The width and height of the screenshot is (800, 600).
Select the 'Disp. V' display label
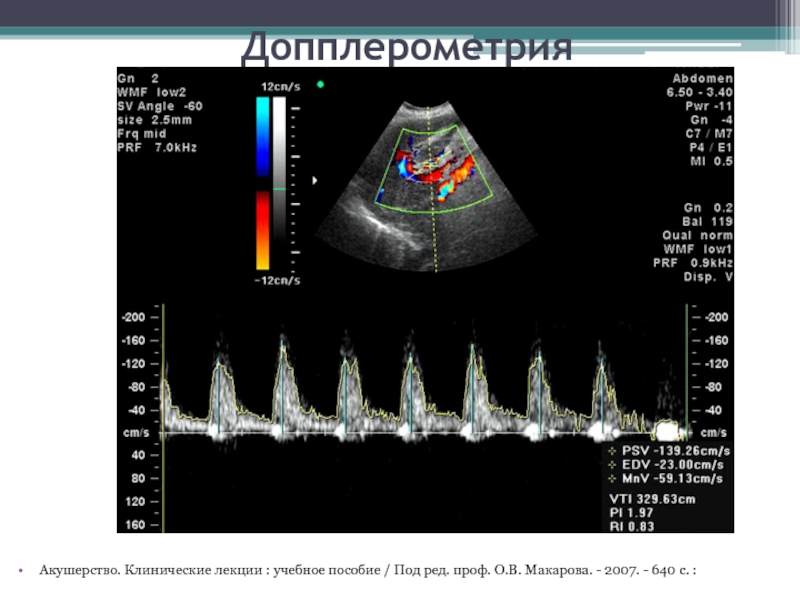(x=708, y=277)
